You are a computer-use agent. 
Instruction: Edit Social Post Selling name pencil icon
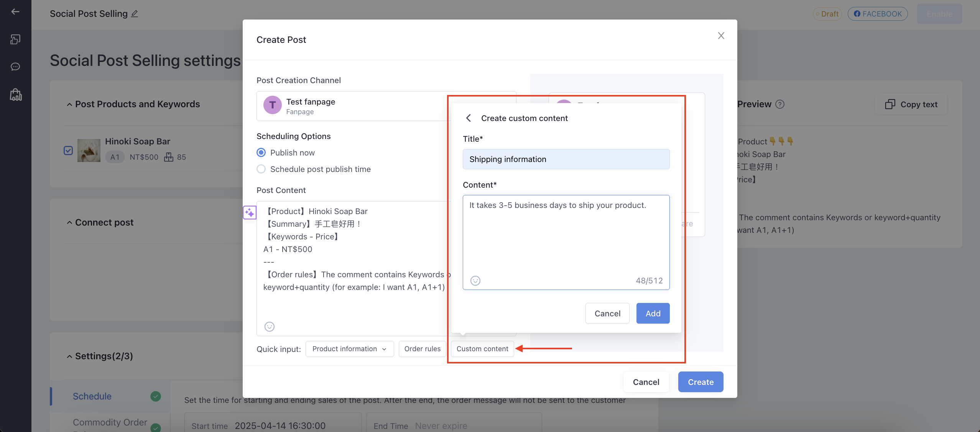[x=134, y=14]
